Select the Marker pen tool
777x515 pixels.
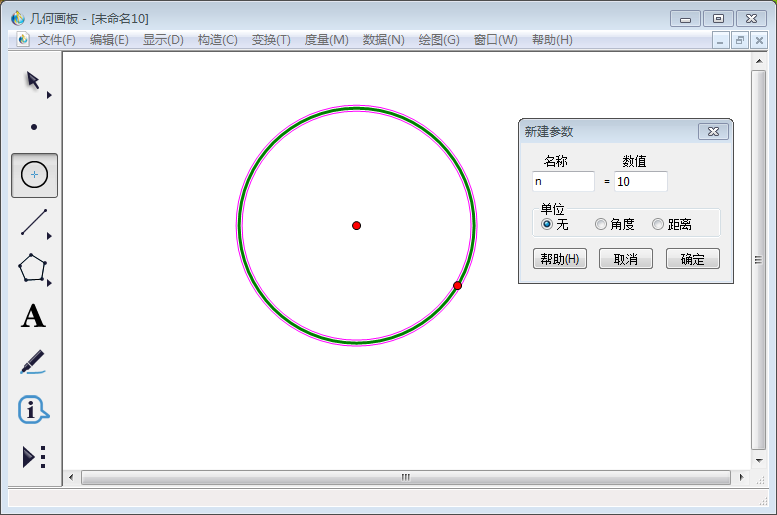33,362
